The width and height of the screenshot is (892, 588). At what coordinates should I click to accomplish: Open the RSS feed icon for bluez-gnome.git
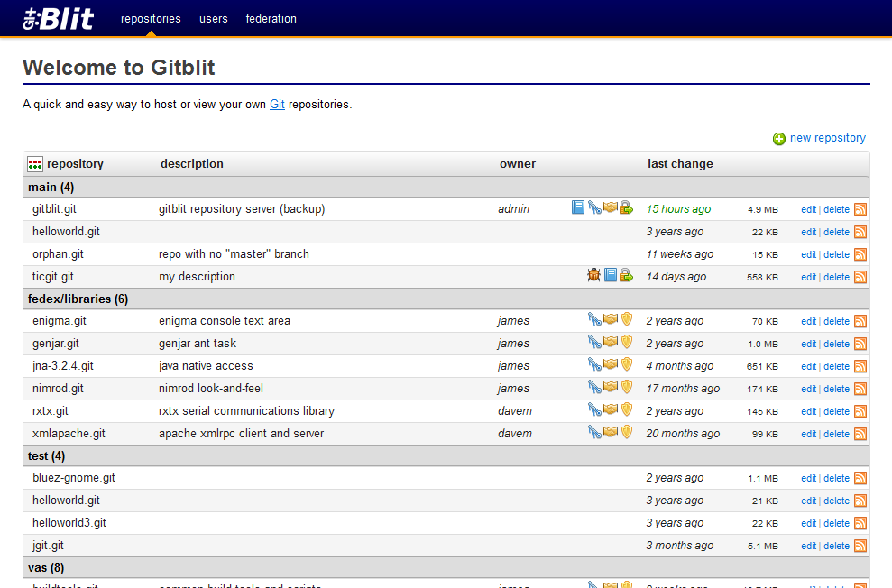tap(860, 478)
